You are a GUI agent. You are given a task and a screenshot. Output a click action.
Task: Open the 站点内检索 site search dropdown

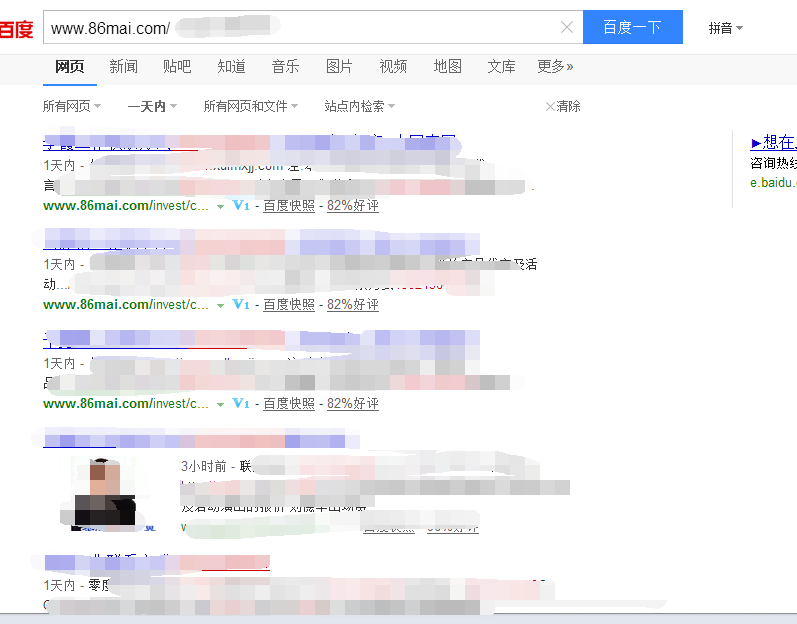[359, 106]
